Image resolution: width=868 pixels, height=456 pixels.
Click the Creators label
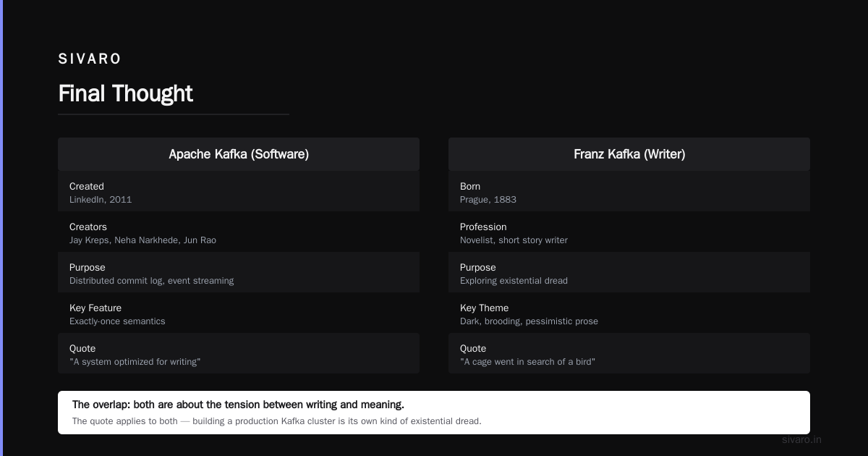88,227
